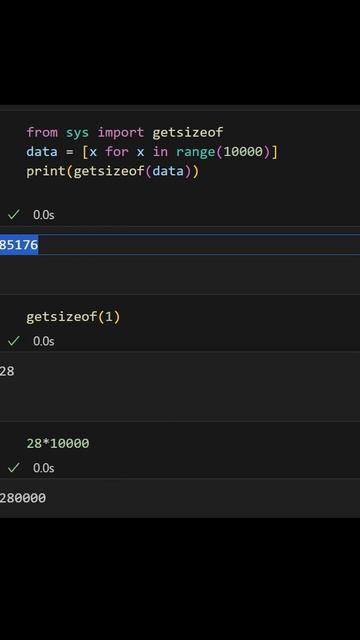Click the 0.0s execution time of first cell
The image size is (360, 640).
44,215
